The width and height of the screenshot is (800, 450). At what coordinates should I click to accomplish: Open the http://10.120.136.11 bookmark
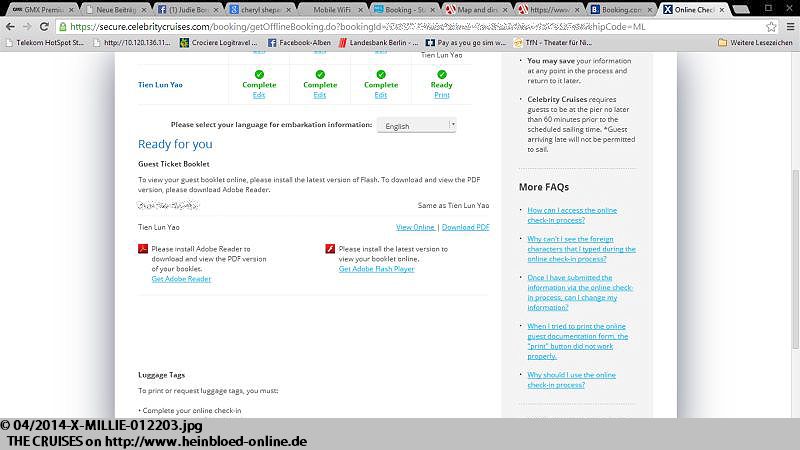click(x=132, y=43)
